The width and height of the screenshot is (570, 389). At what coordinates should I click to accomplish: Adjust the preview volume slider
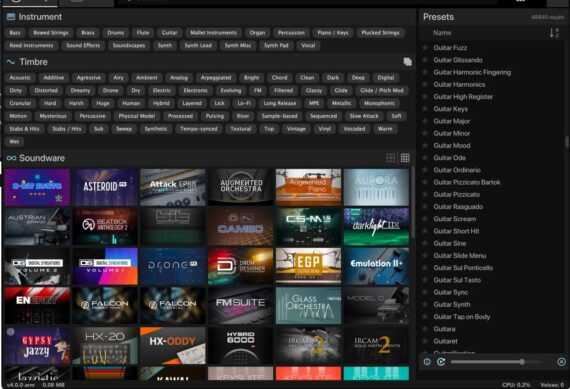tap(495, 362)
